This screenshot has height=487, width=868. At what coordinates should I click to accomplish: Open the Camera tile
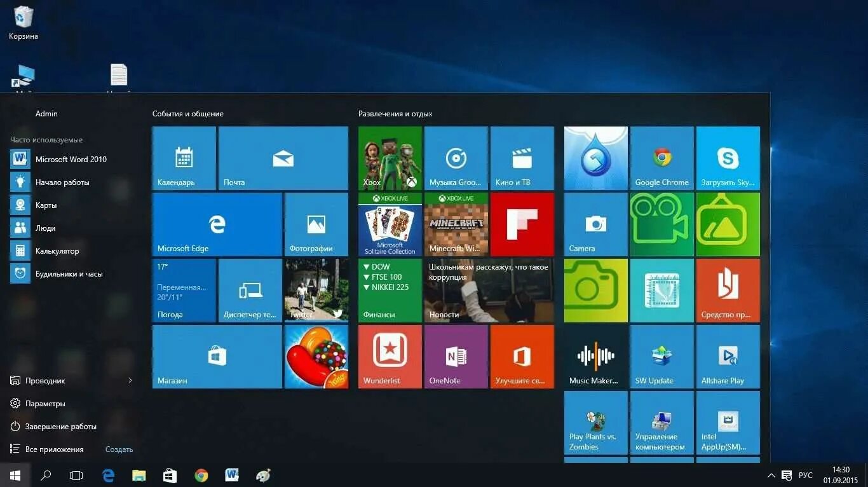(596, 224)
